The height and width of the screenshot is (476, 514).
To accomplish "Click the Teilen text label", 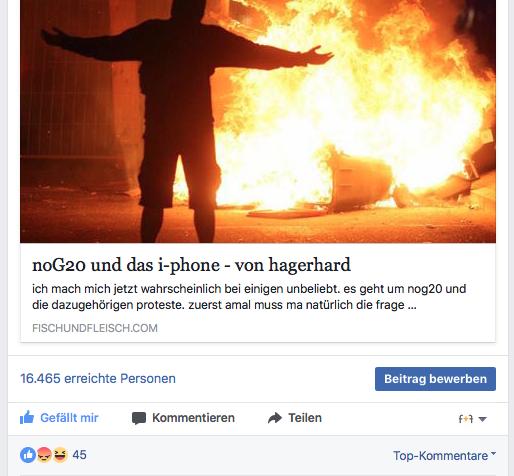I will 305,418.
